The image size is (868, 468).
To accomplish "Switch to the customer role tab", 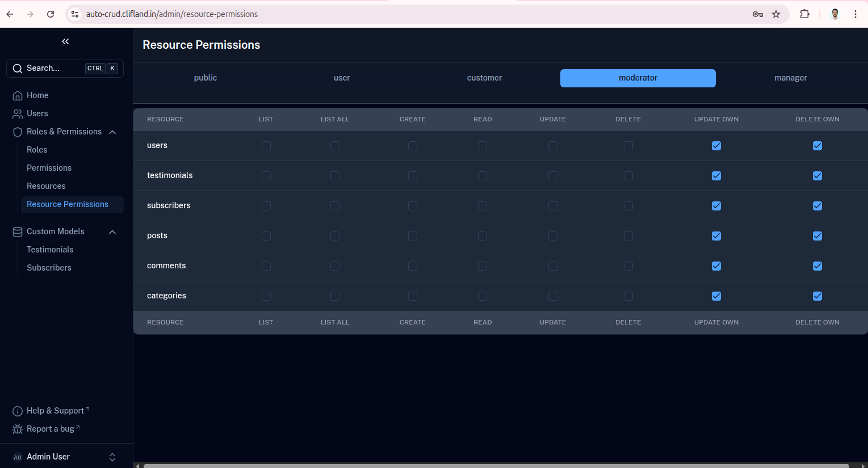I will [484, 78].
